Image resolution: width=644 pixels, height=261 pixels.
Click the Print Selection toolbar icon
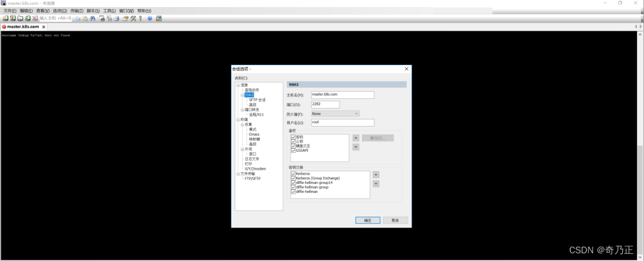pos(109,19)
